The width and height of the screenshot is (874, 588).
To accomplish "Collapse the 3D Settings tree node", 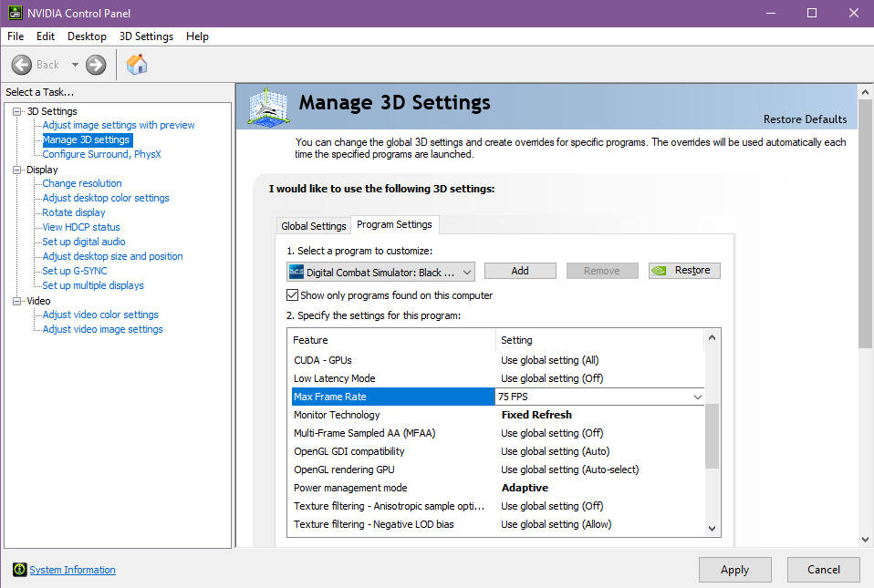I will 16,111.
